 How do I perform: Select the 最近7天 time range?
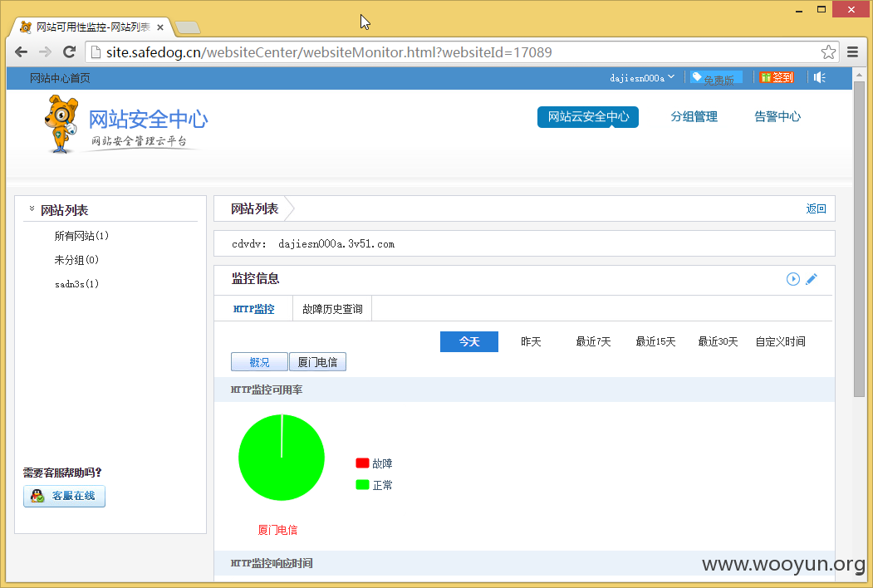pos(593,341)
